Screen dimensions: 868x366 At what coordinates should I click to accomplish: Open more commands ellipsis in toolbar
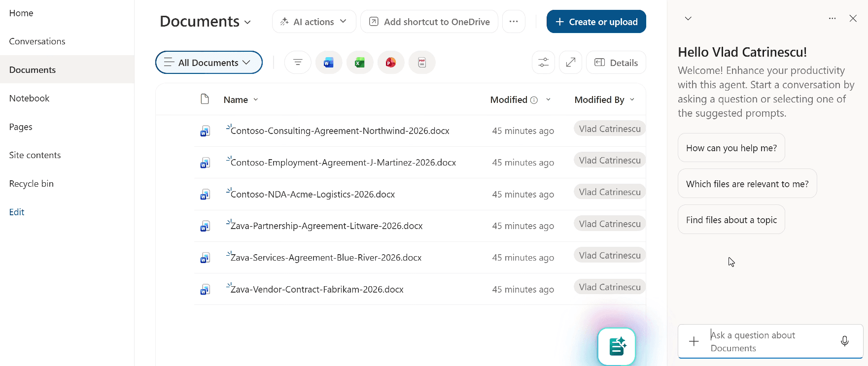click(x=514, y=22)
